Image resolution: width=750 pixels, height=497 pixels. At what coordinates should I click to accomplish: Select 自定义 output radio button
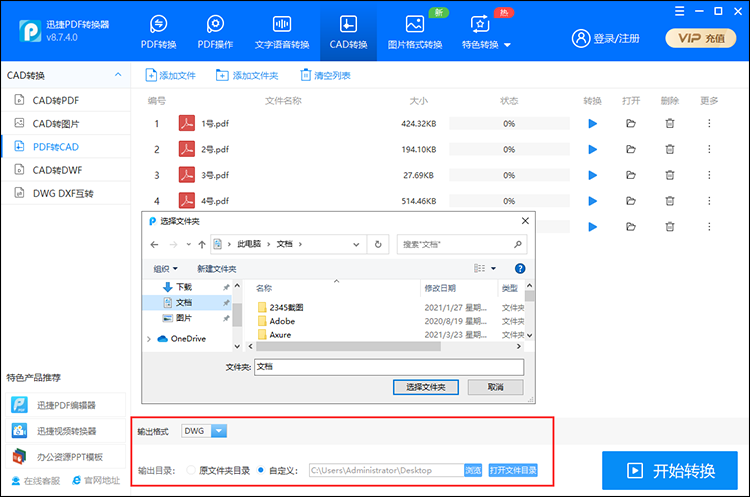click(x=261, y=470)
